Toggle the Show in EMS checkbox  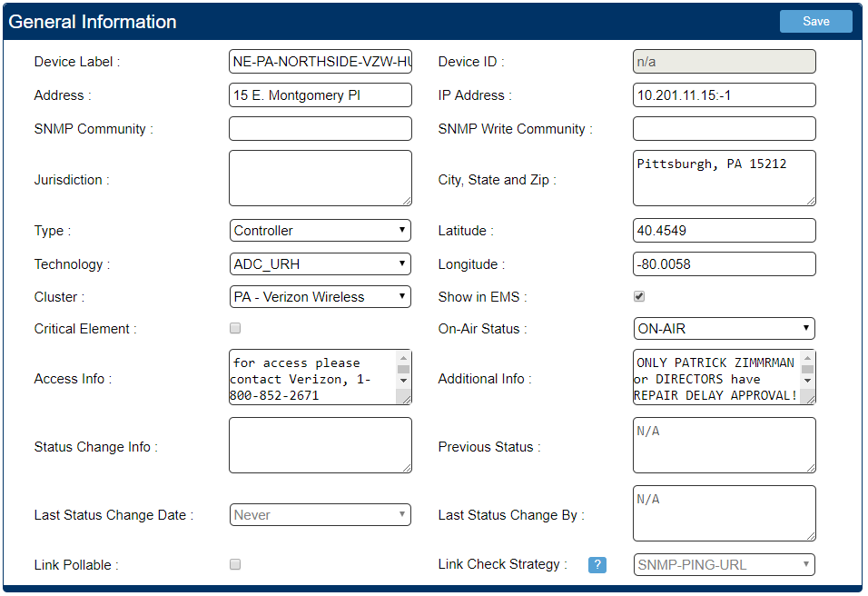639,296
